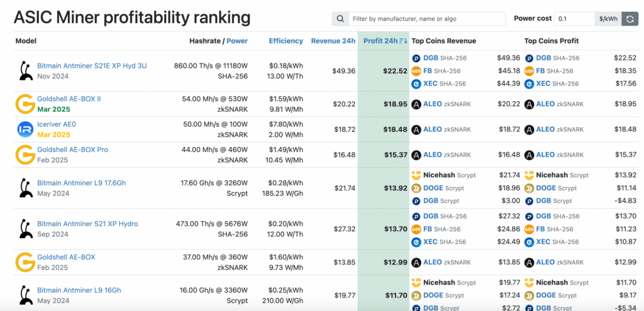This screenshot has height=311, width=644.
Task: Open Bitmain Antminer S21 XP Hydro details
Action: click(87, 224)
